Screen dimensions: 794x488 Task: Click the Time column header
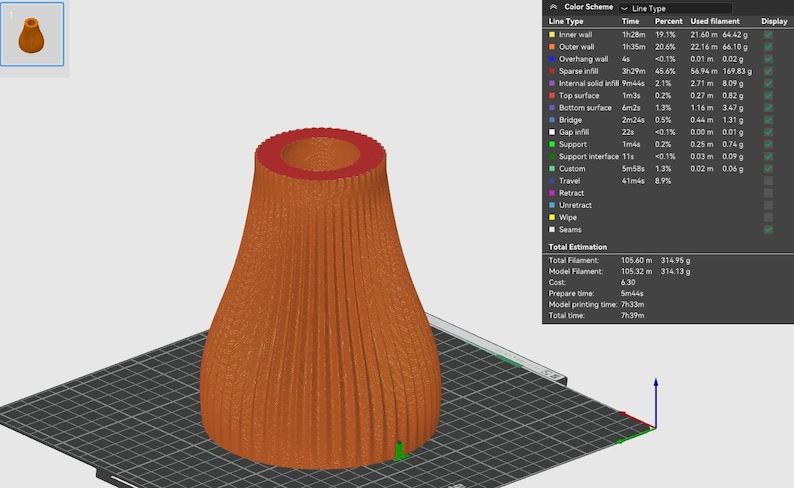tap(630, 21)
